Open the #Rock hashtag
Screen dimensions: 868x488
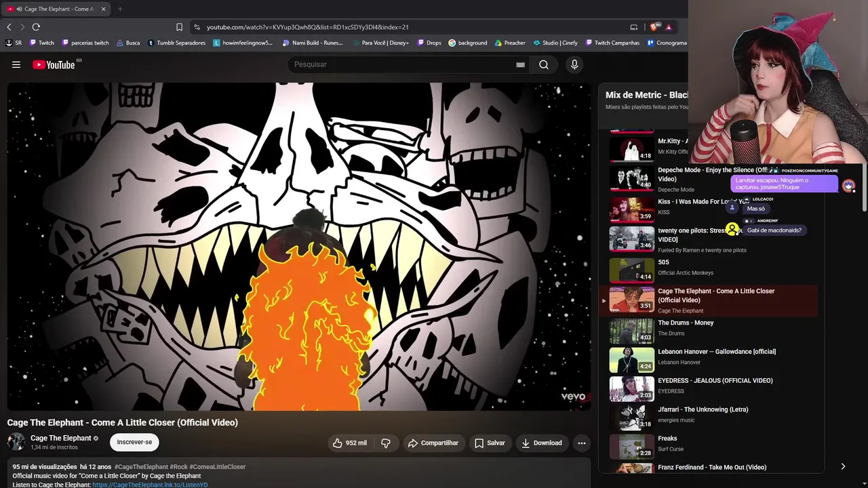(179, 467)
